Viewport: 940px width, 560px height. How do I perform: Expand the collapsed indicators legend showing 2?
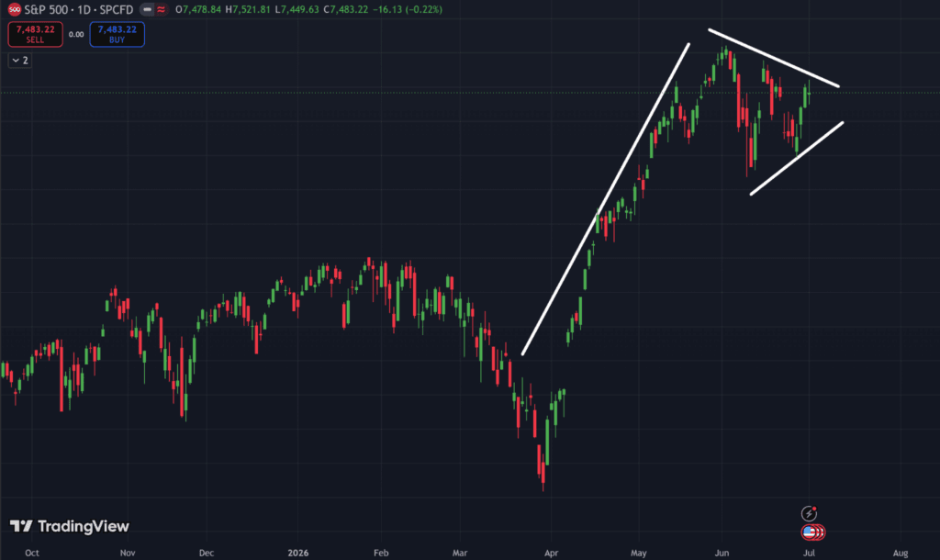pos(20,60)
